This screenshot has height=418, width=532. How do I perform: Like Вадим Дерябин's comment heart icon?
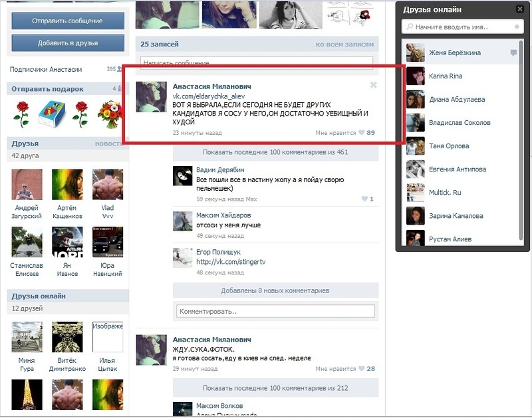364,199
